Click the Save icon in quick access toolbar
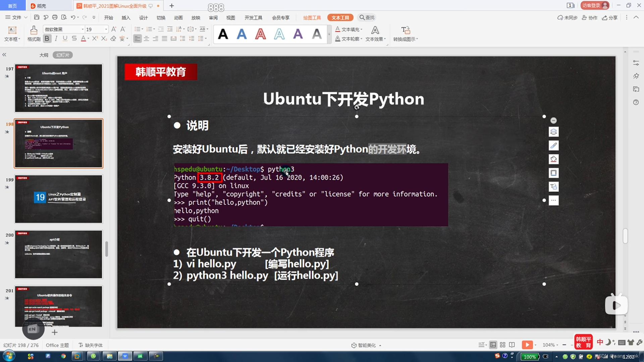The width and height of the screenshot is (644, 362). 37,17
